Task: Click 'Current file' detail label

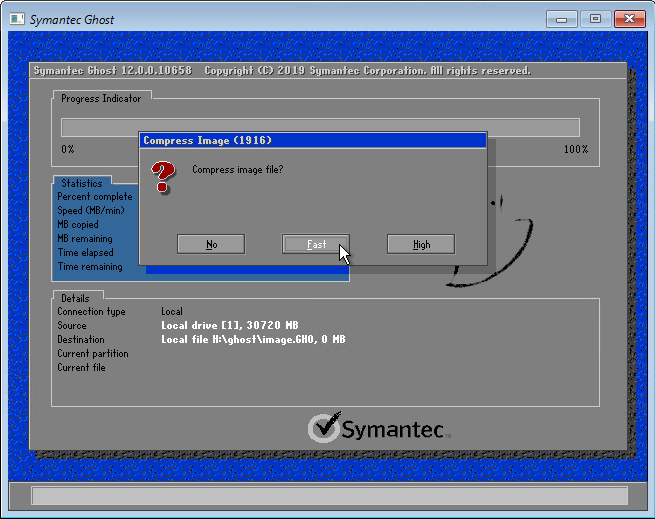Action: point(81,368)
